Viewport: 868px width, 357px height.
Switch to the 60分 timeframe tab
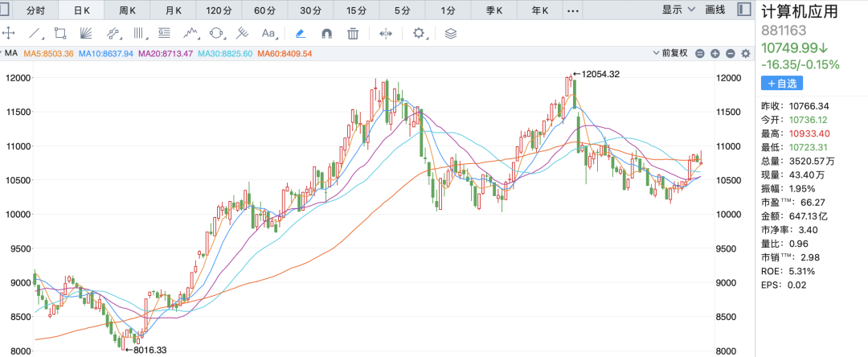(x=264, y=10)
